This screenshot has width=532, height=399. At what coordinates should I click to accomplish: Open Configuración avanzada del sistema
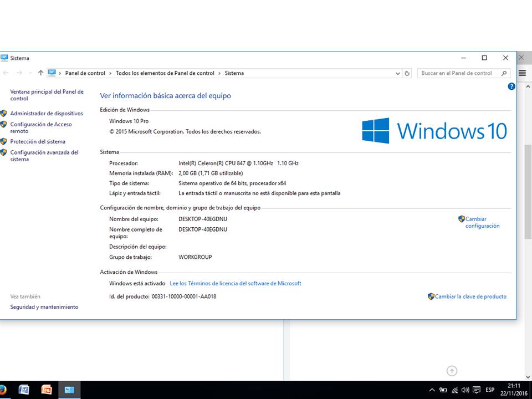pyautogui.click(x=44, y=156)
